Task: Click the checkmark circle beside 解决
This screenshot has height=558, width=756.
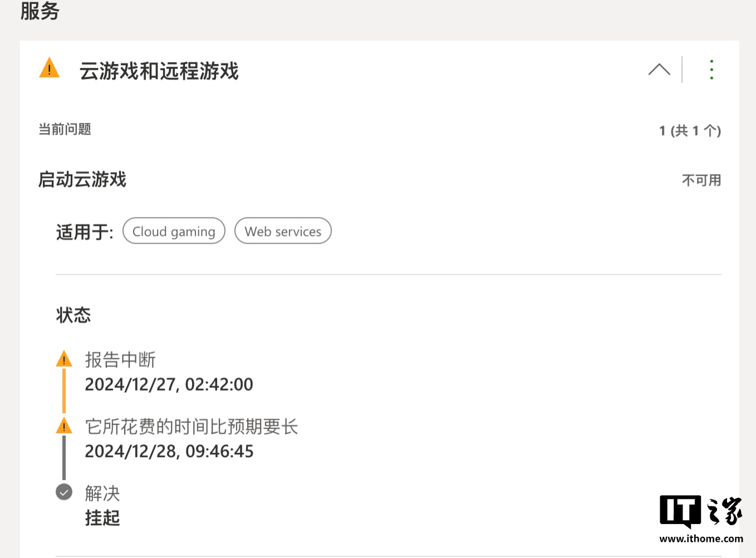Action: (x=65, y=492)
